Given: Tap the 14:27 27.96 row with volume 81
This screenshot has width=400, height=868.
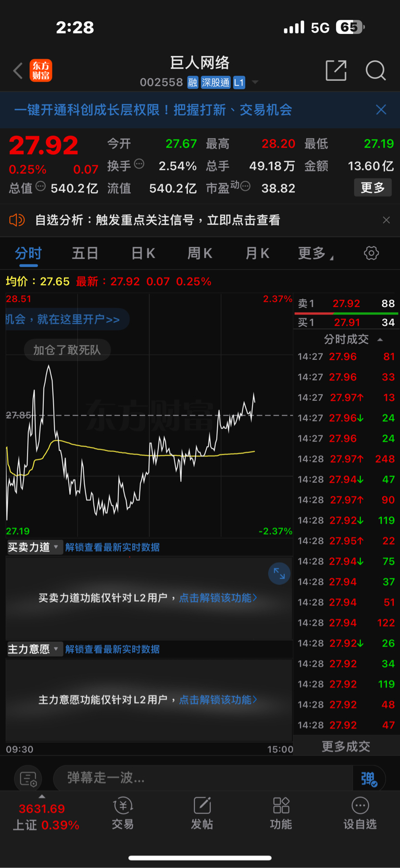Looking at the screenshot, I should point(346,357).
